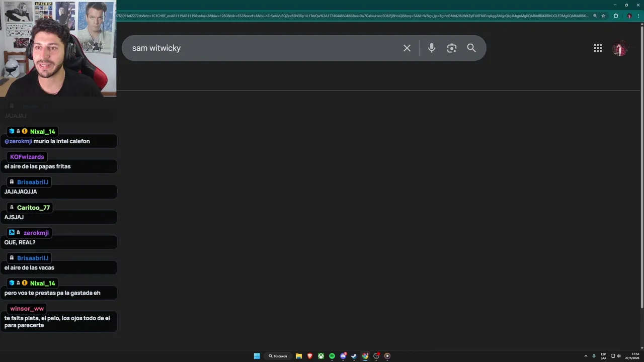The height and width of the screenshot is (362, 644).
Task: Start voice search with the microphone icon
Action: 431,48
